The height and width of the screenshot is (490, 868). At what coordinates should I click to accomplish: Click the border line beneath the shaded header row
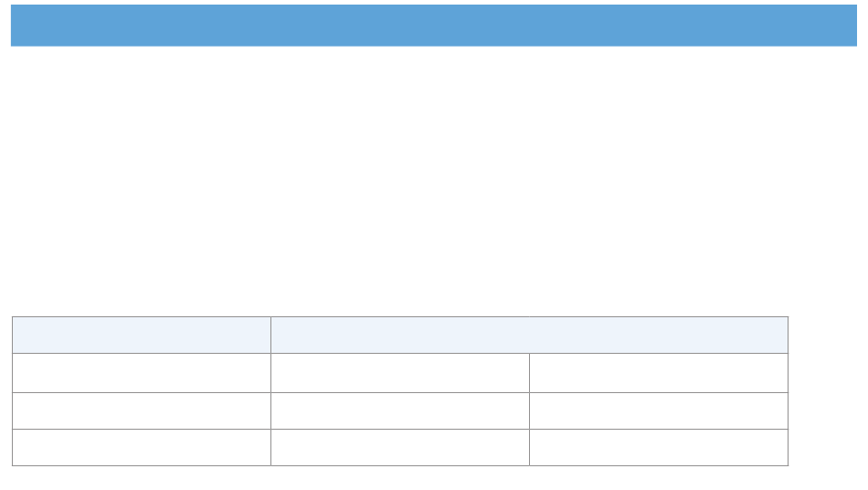click(400, 353)
